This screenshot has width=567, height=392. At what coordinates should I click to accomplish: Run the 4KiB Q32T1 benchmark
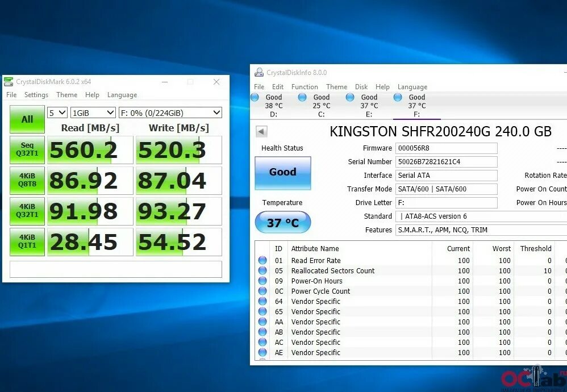(x=27, y=211)
